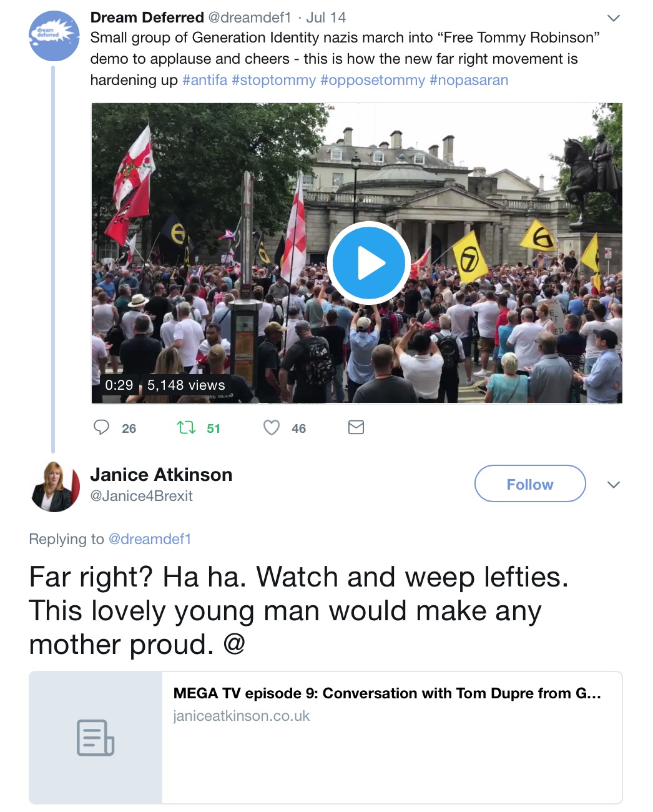This screenshot has height=812, width=653.
Task: Open the @dreamdef1 mention in reply
Action: coord(150,539)
